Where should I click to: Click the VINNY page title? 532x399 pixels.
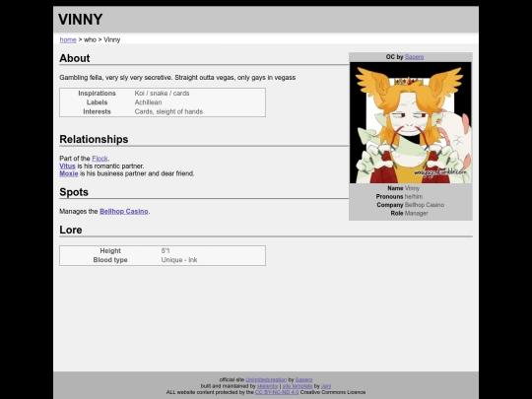coord(81,20)
